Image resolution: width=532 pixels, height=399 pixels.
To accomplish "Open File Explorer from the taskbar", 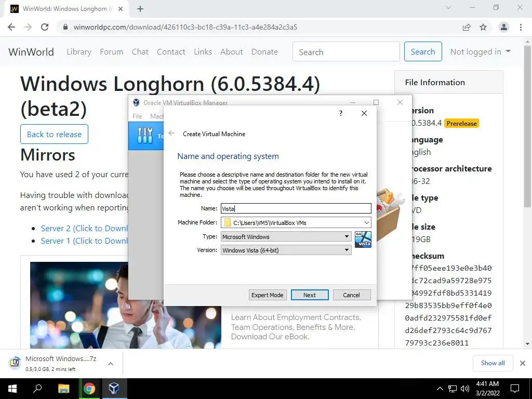I will click(x=63, y=389).
